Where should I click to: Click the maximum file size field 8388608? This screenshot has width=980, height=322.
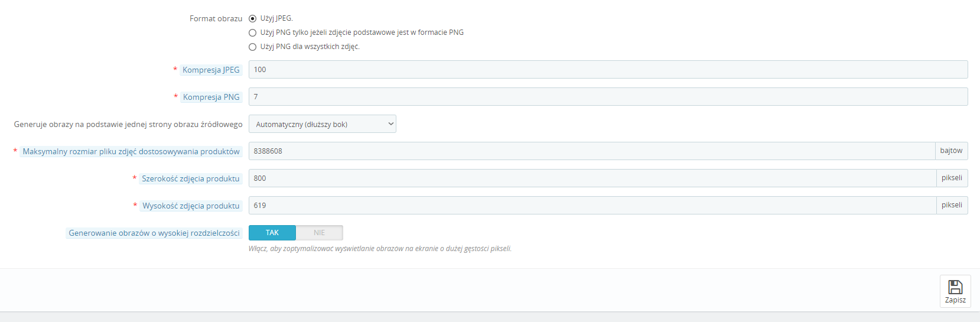591,151
